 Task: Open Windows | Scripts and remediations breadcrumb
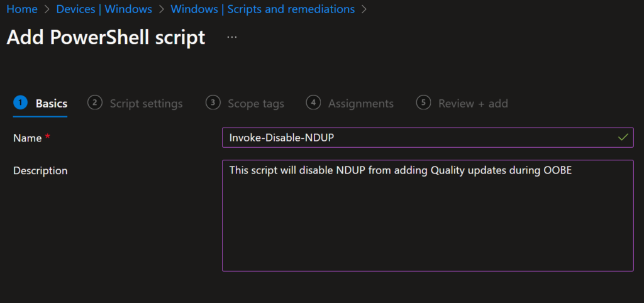coord(262,9)
